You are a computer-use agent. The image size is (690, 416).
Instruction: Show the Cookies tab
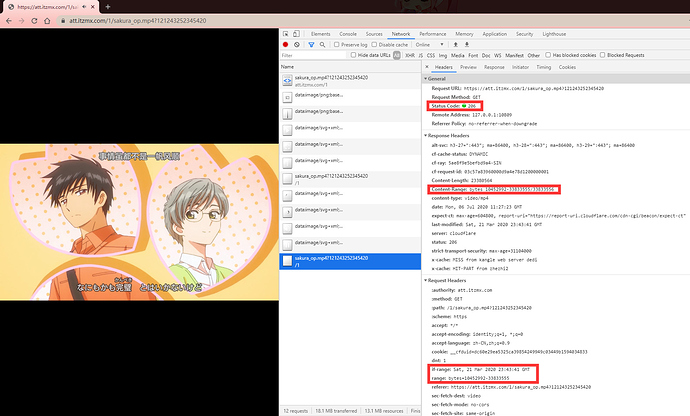(x=567, y=67)
